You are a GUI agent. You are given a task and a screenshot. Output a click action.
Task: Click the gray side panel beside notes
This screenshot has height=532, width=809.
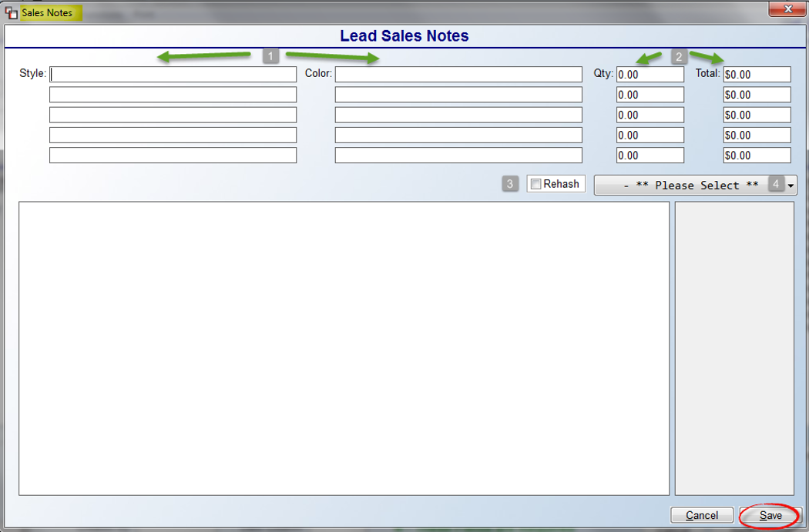click(x=734, y=349)
